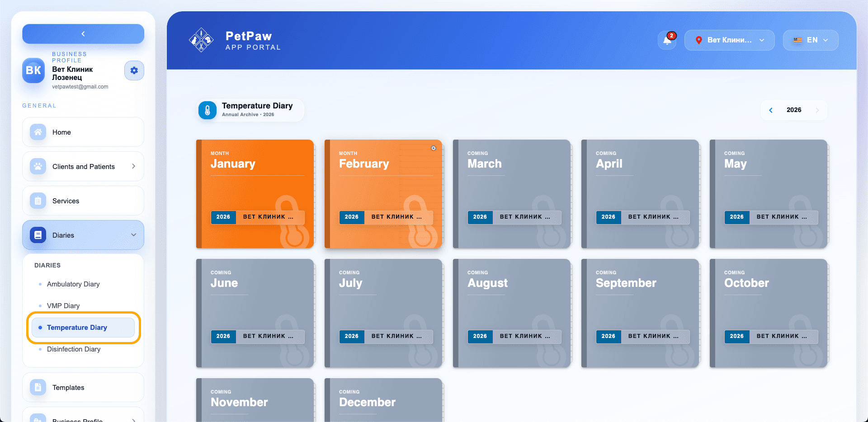Open the December diary card
868x422 pixels.
coord(383,400)
